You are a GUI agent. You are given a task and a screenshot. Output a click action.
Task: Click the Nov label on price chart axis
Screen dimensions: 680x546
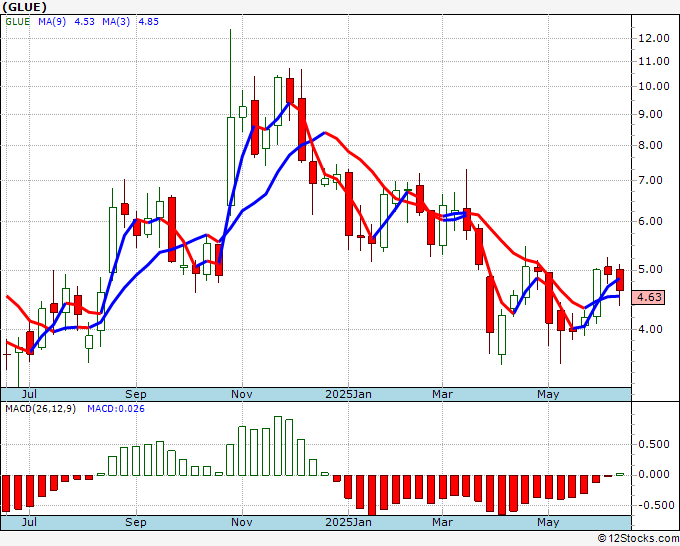[x=242, y=394]
